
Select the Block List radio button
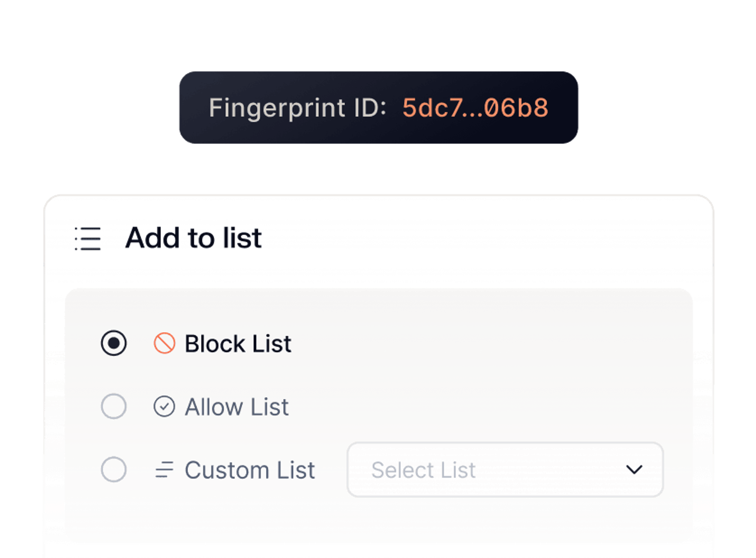114,343
